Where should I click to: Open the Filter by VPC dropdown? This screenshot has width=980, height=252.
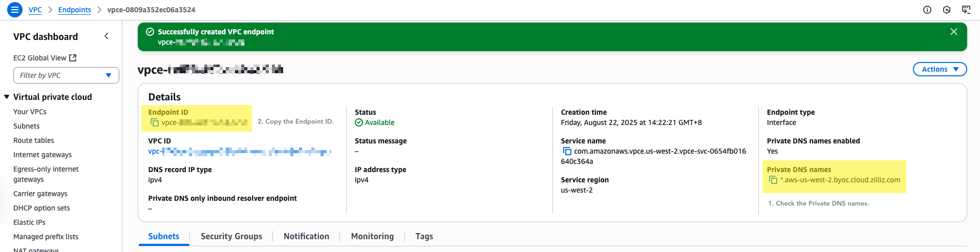[x=66, y=75]
